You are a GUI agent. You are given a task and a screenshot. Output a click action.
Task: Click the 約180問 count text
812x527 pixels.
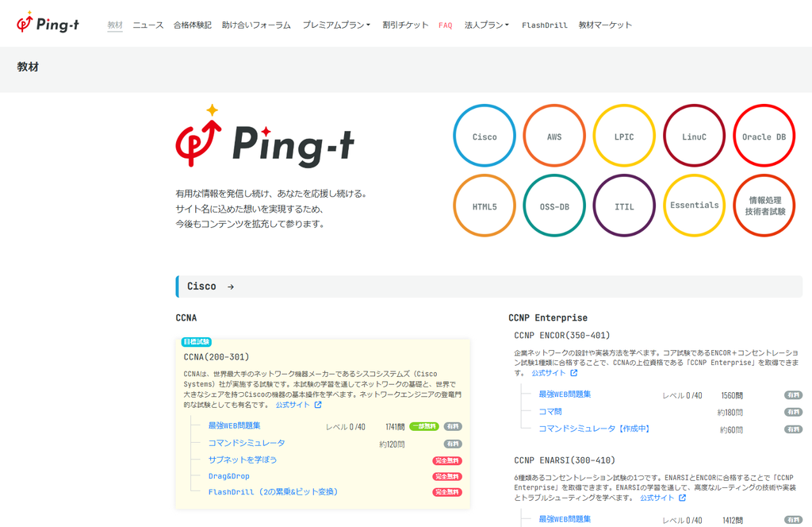pyautogui.click(x=730, y=413)
